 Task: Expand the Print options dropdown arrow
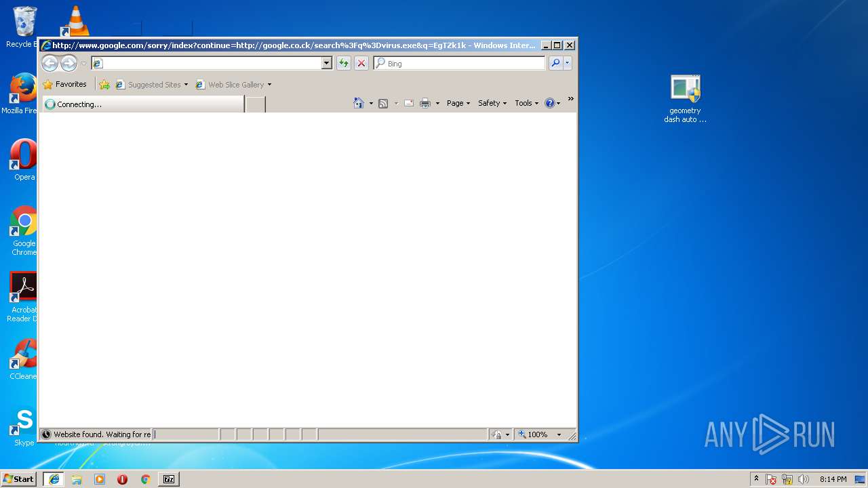tap(437, 103)
